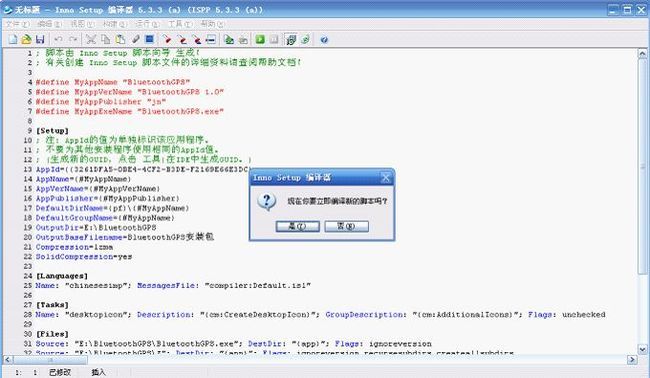Click the [Setup] section header line

[x=52, y=131]
